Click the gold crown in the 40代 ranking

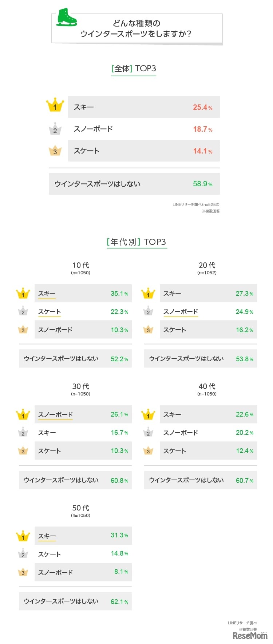pos(148,415)
